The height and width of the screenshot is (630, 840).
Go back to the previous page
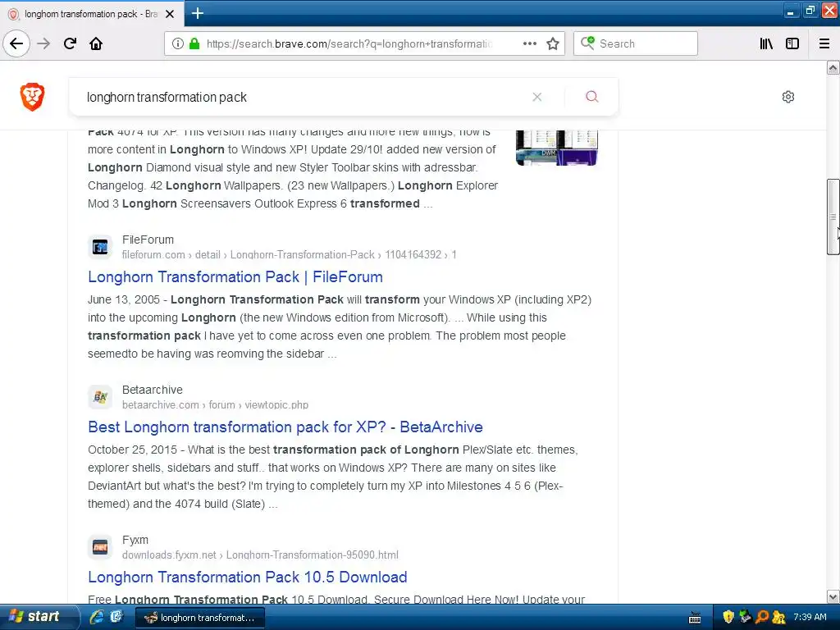click(16, 43)
